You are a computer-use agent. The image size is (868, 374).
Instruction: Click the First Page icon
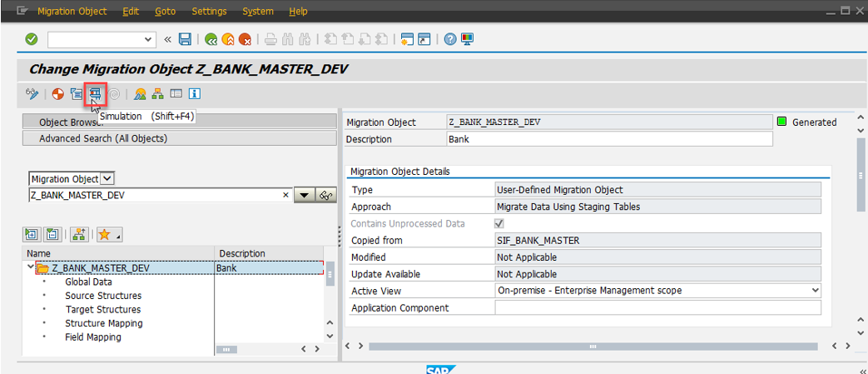click(330, 39)
